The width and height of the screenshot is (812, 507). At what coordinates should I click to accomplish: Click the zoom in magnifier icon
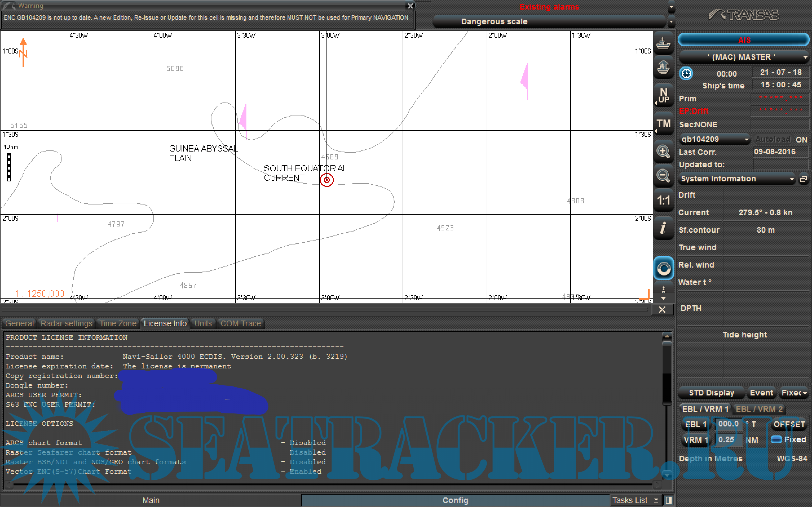coord(663,151)
